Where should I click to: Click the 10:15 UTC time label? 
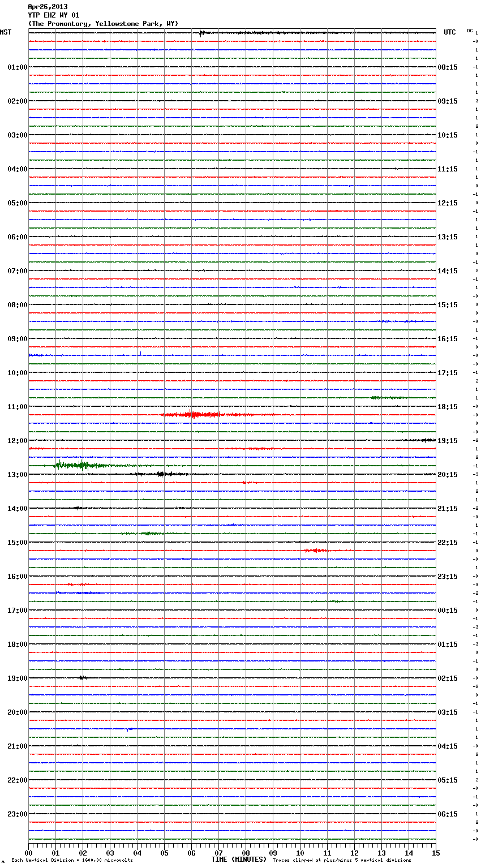(x=448, y=135)
